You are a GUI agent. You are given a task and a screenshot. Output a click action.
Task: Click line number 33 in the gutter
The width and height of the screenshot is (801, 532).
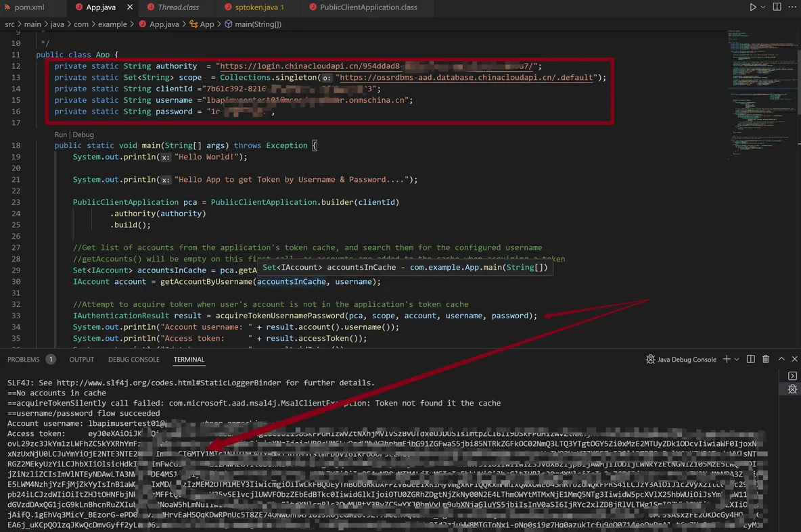tap(16, 316)
